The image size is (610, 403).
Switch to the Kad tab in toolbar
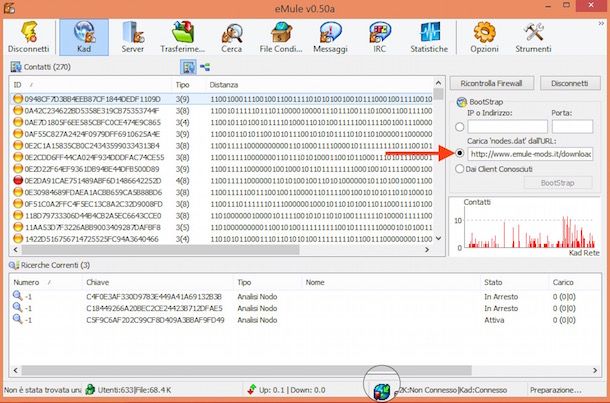coord(84,37)
